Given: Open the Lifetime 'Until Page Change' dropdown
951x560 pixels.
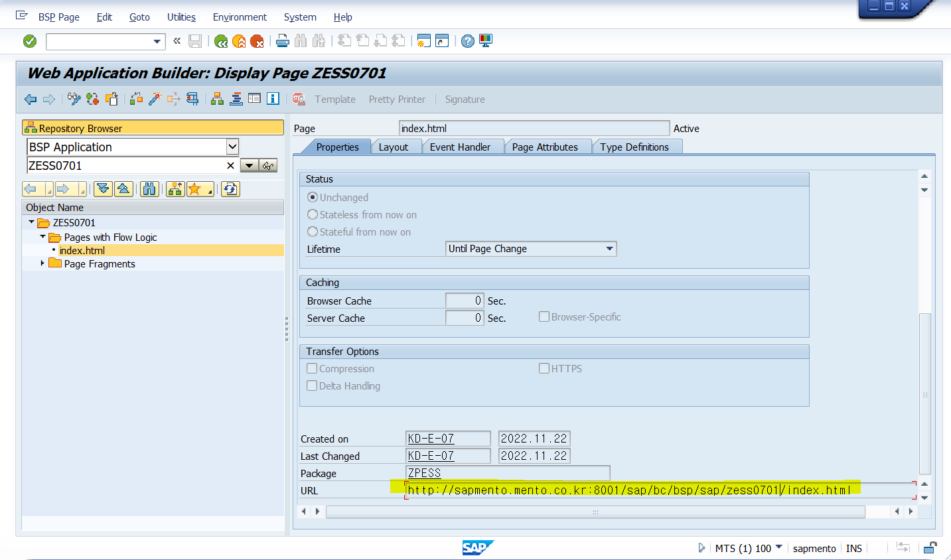Looking at the screenshot, I should coord(609,249).
